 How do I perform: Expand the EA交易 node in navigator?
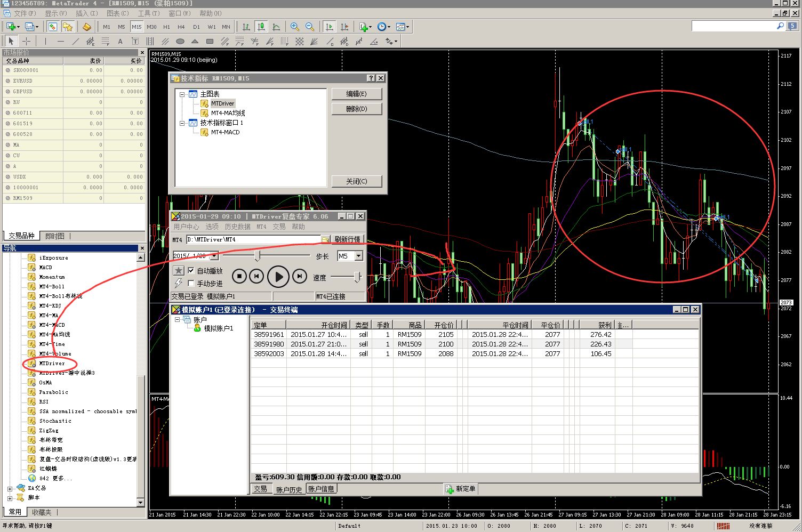[x=10, y=488]
